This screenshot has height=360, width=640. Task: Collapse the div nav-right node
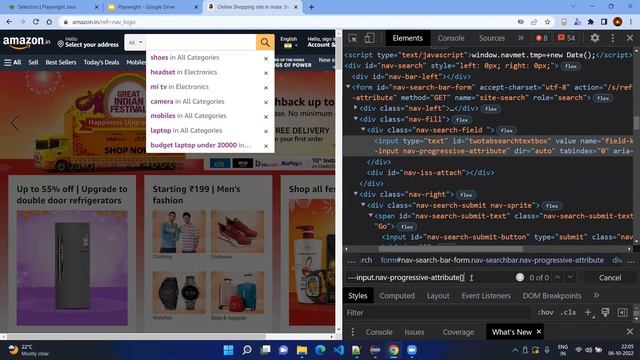356,194
